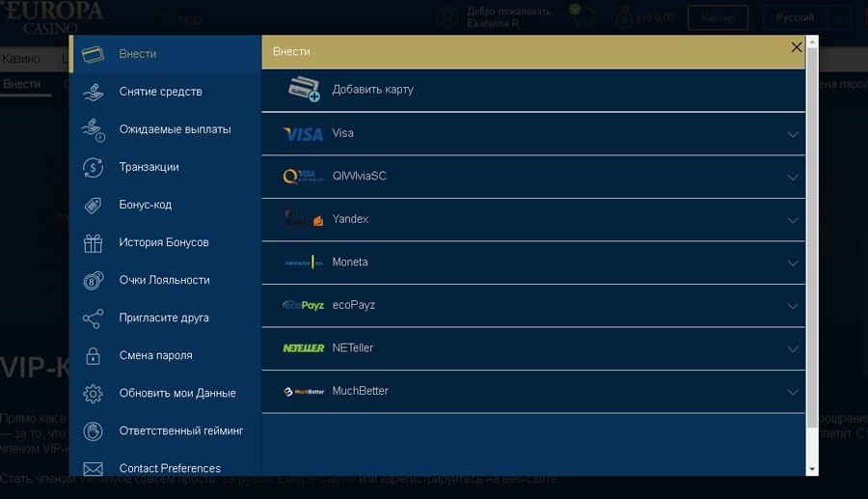Click scrollbar up arrow in dialog

[x=812, y=42]
